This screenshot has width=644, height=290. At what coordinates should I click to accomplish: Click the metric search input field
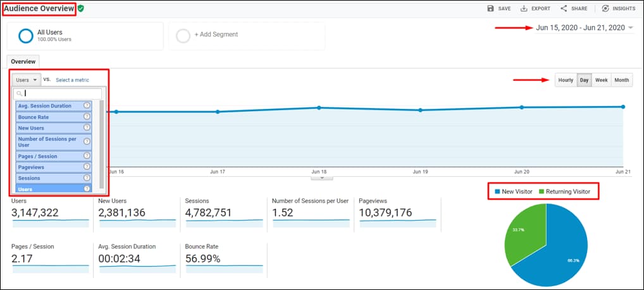pos(57,94)
